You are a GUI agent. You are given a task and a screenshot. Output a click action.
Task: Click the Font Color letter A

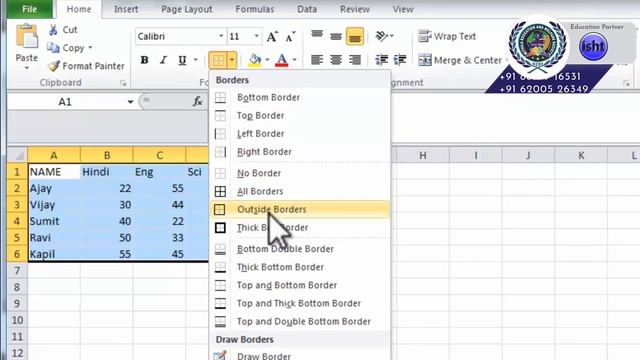pyautogui.click(x=282, y=60)
